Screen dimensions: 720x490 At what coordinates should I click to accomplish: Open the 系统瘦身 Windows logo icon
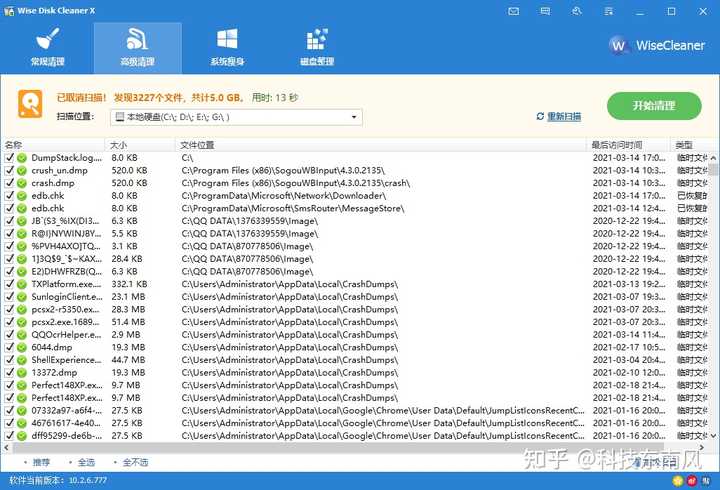227,39
